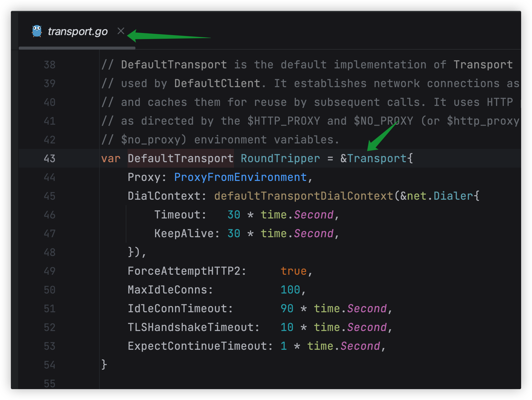Click line number 45 in the gutter
This screenshot has height=400, width=532.
click(x=50, y=196)
